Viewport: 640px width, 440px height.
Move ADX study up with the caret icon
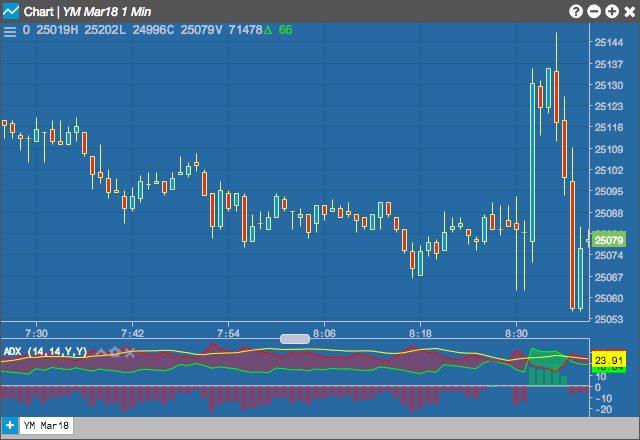pos(100,352)
